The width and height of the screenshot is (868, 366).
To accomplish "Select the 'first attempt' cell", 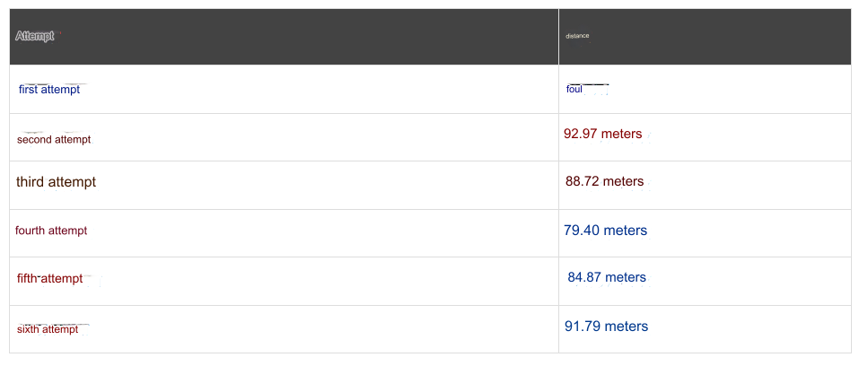I will click(49, 90).
